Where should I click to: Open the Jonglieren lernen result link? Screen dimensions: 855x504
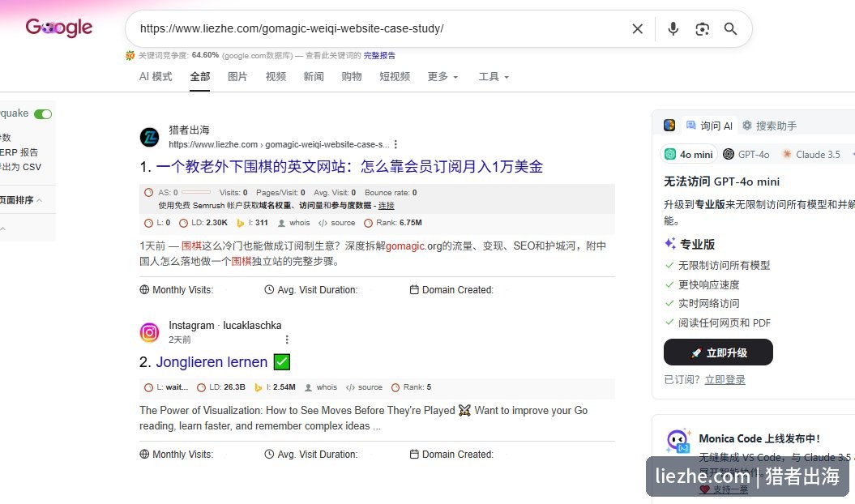(x=212, y=362)
